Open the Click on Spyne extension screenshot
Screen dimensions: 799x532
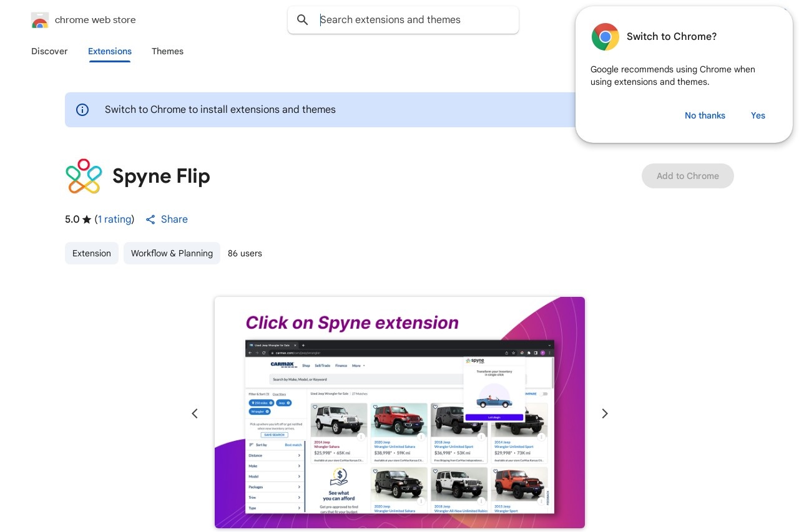tap(399, 413)
